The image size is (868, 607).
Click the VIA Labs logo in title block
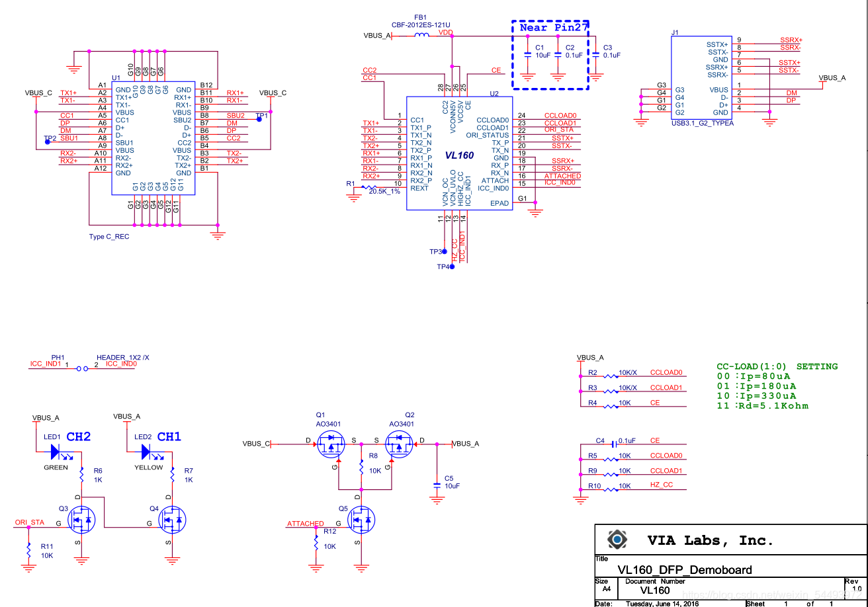coord(617,540)
